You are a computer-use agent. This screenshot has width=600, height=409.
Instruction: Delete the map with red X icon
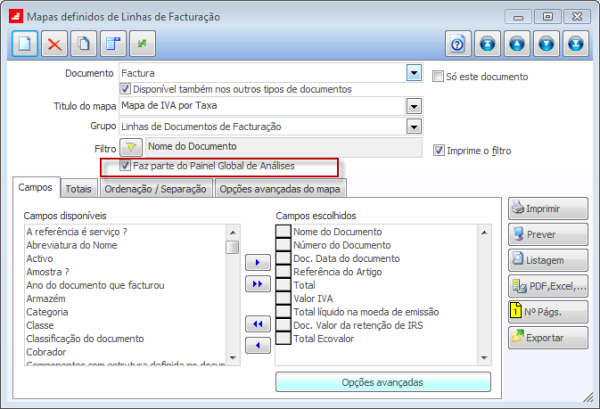54,44
